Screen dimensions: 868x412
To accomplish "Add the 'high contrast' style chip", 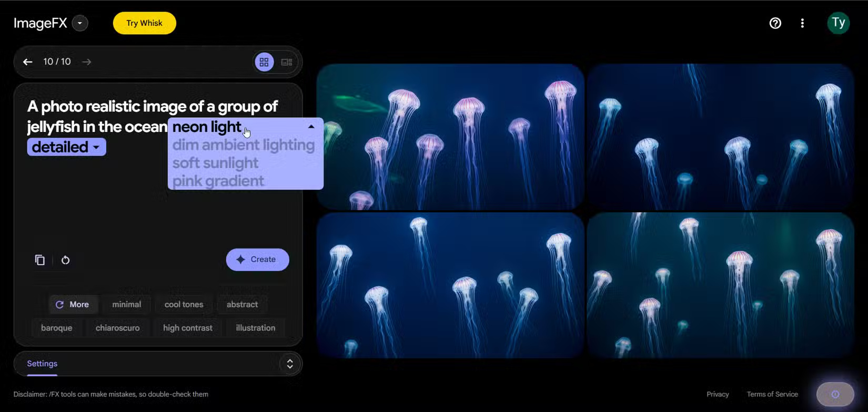I will click(x=188, y=328).
